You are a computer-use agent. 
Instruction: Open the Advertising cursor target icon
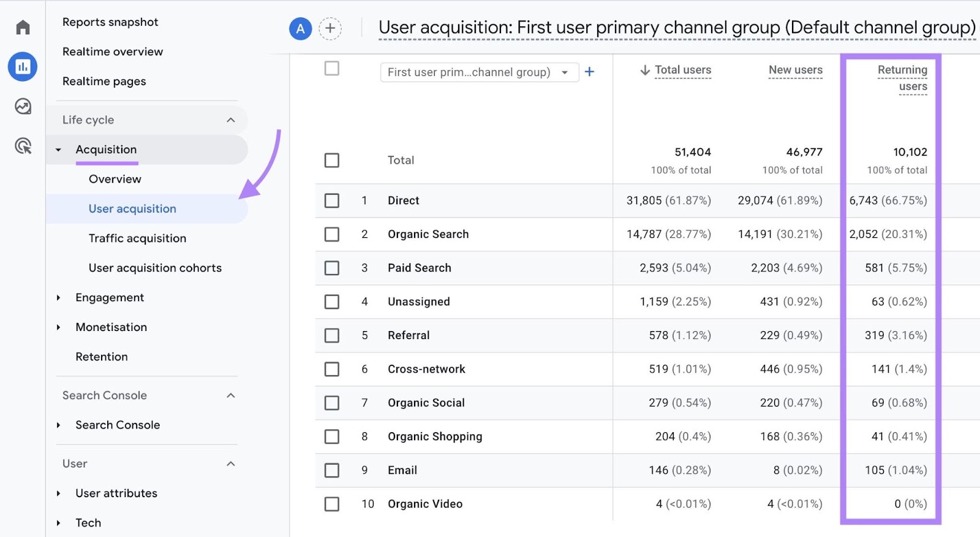23,146
